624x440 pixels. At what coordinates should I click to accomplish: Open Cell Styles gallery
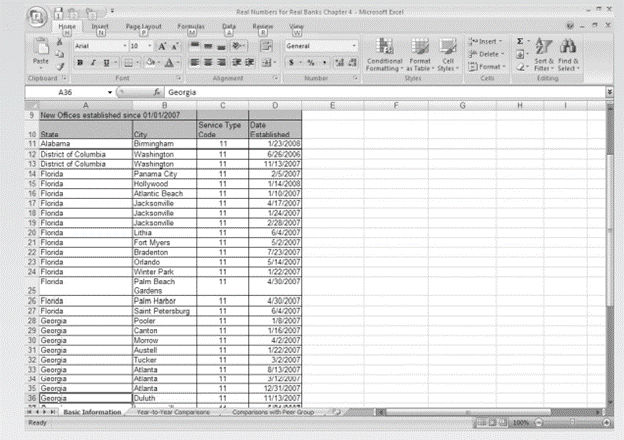point(448,55)
